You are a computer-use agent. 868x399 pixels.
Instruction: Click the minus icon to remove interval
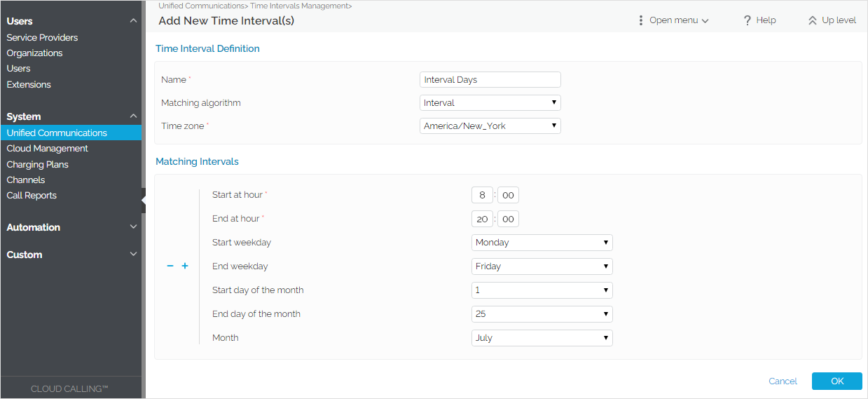(x=170, y=266)
